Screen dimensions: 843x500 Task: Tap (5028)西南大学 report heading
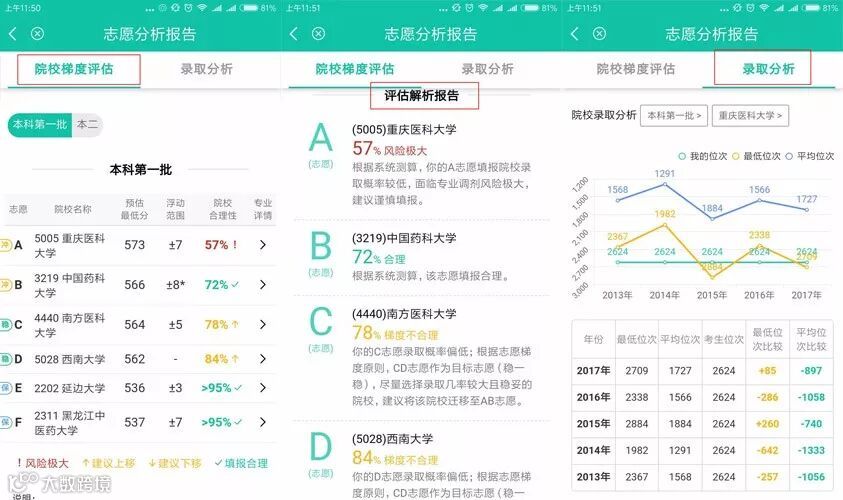(392, 439)
